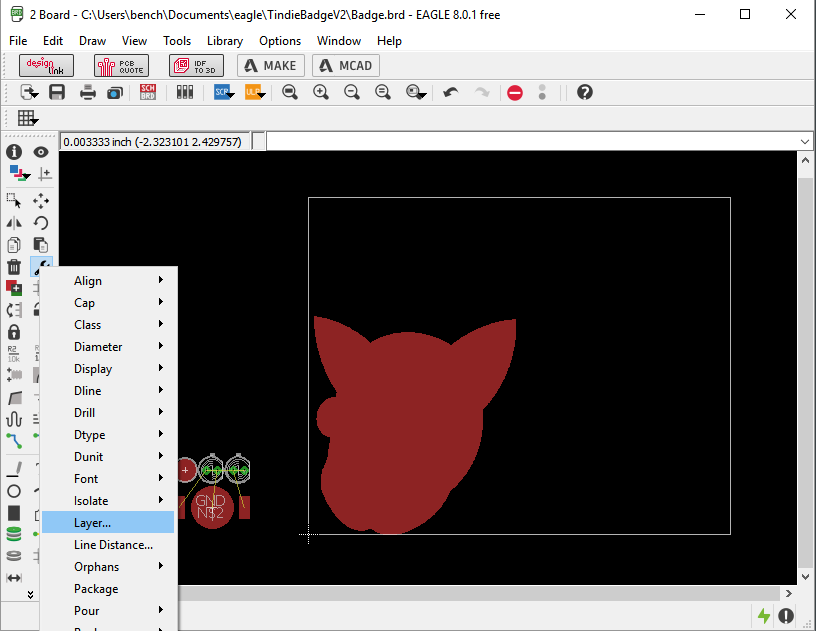Select the Delete trash can tool

[x=14, y=267]
